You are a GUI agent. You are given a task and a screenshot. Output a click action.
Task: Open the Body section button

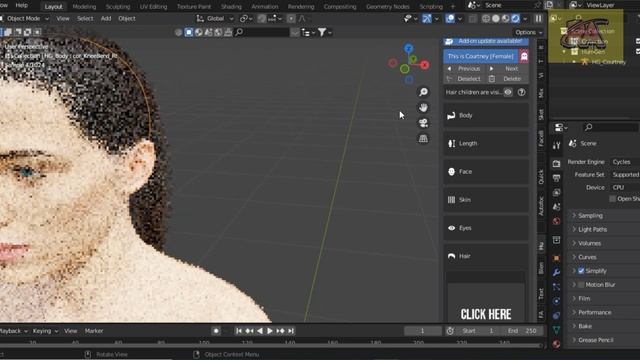tap(486, 116)
